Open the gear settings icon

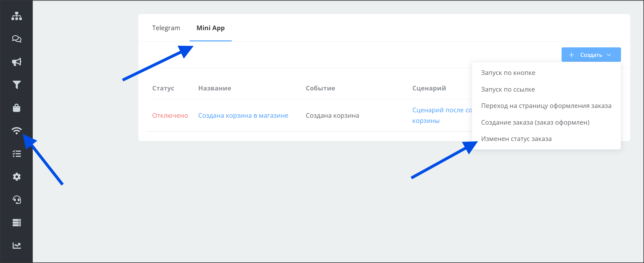coord(17,177)
